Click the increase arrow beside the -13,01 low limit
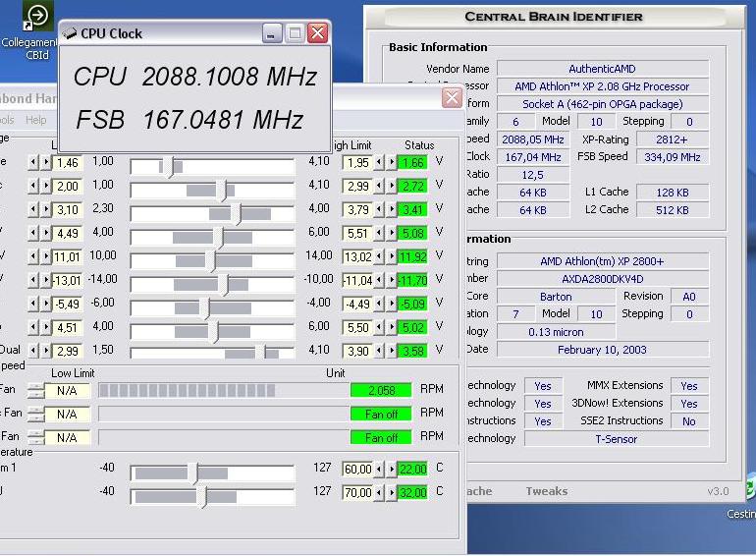Screen dimensions: 756x556 click(x=46, y=280)
